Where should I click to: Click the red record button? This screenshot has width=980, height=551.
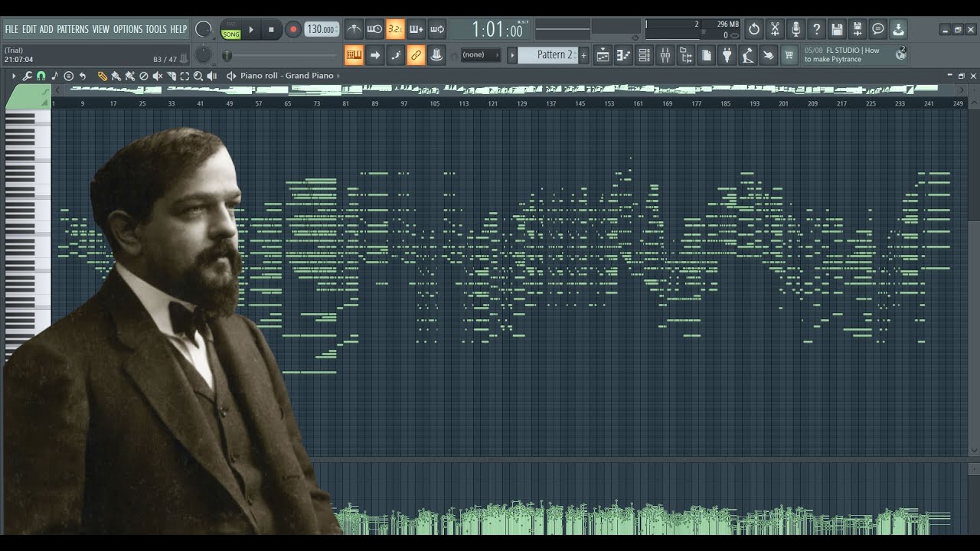click(292, 30)
